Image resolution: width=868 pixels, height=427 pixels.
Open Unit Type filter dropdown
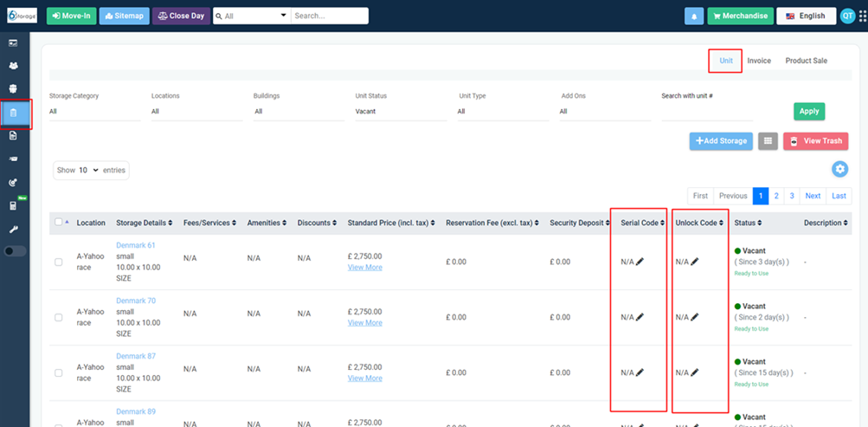pyautogui.click(x=503, y=112)
